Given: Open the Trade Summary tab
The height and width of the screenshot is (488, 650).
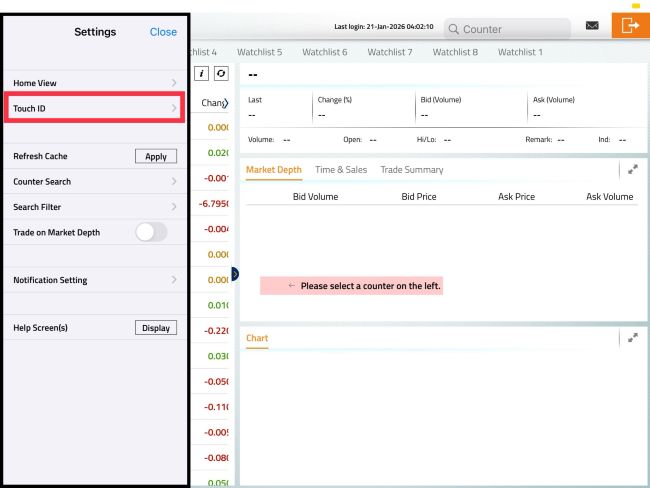Looking at the screenshot, I should 411,170.
